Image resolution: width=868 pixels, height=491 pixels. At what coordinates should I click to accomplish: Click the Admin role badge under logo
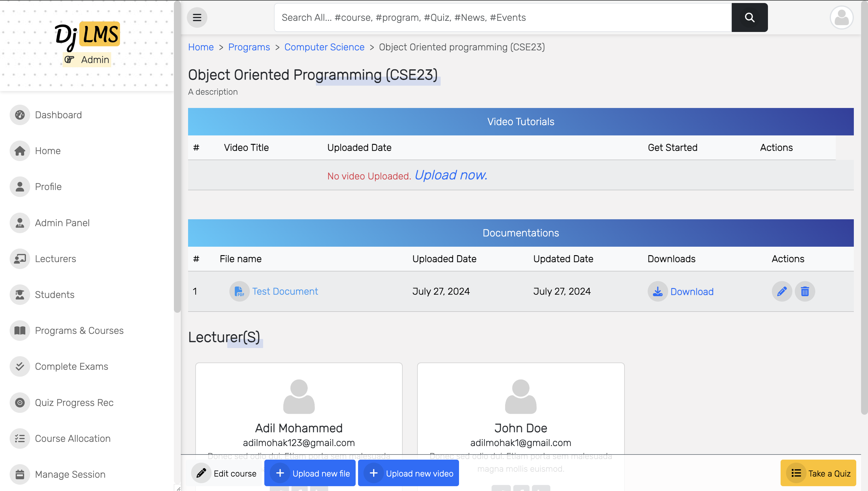coord(87,60)
